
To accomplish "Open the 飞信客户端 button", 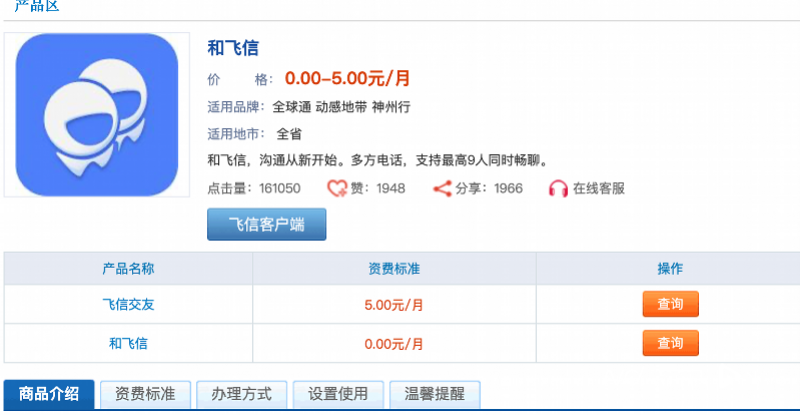I will pyautogui.click(x=266, y=224).
